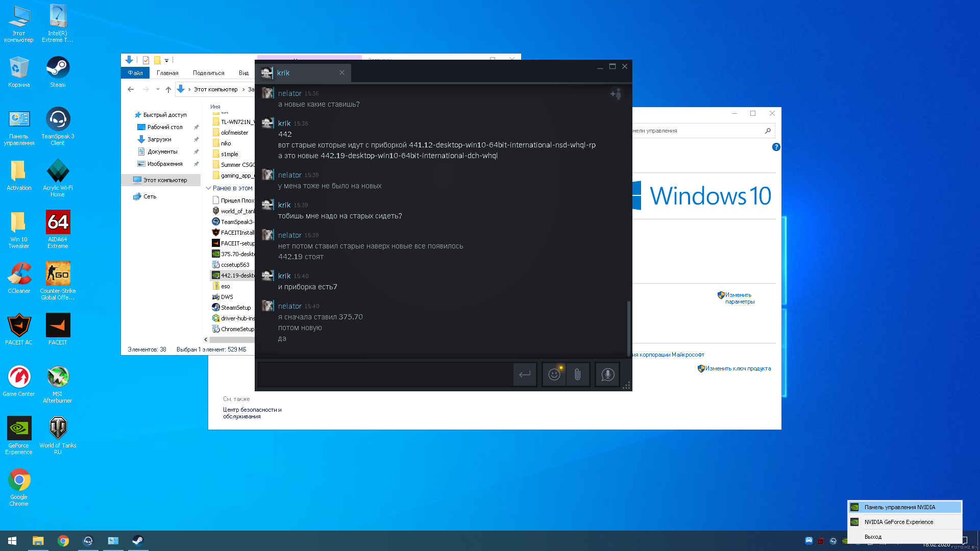Viewport: 980px width, 551px height.
Task: Open the Поделиться ribbon tab in Explorer
Action: click(208, 73)
